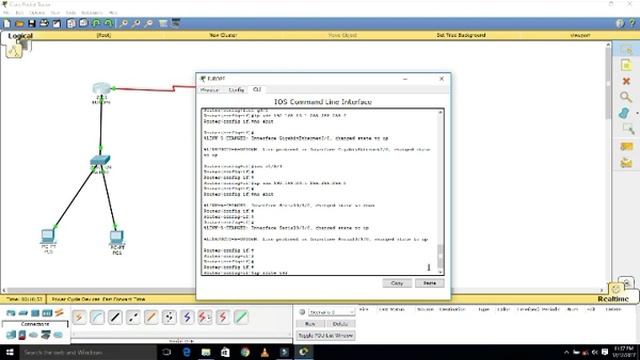Switch to the Config tab in router window
The width and height of the screenshot is (640, 360).
237,90
